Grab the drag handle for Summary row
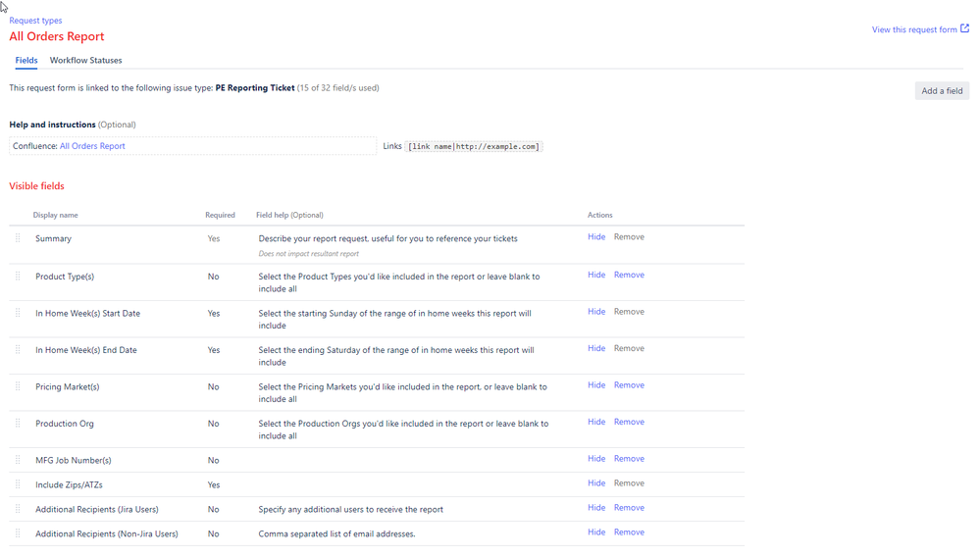Screen dimensions: 980x557 18,238
